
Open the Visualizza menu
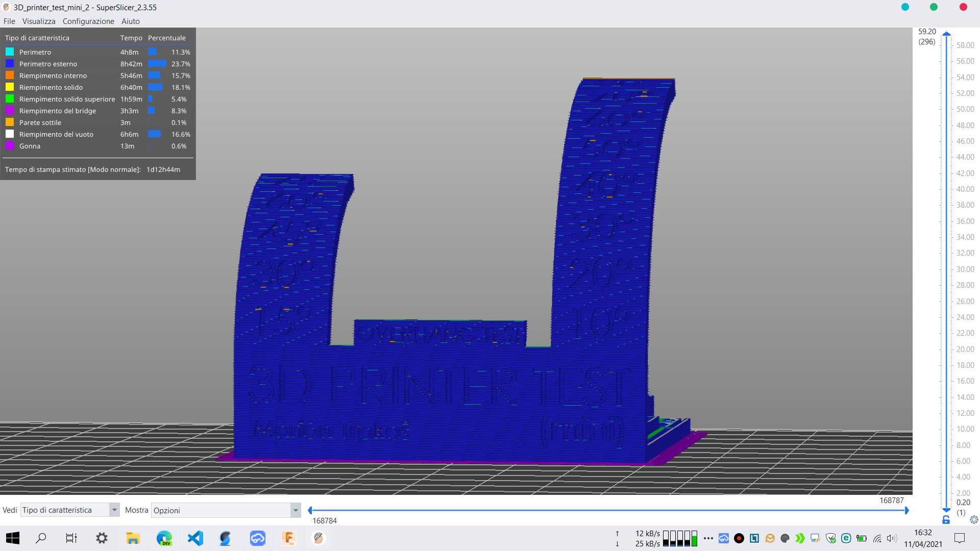click(39, 21)
